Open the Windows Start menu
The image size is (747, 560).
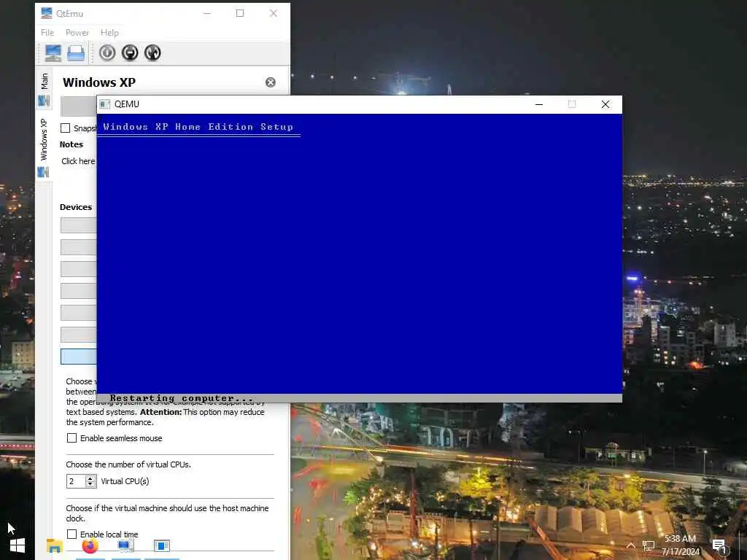18,545
